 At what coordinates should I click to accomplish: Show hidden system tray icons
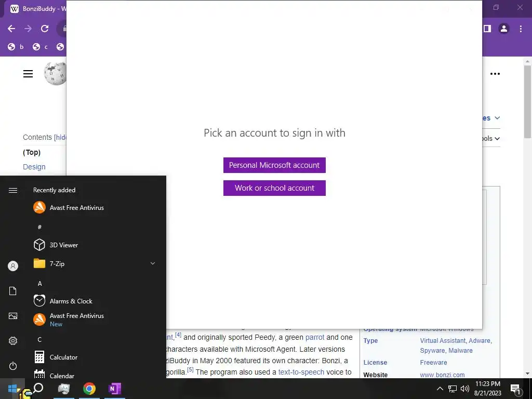click(x=440, y=389)
